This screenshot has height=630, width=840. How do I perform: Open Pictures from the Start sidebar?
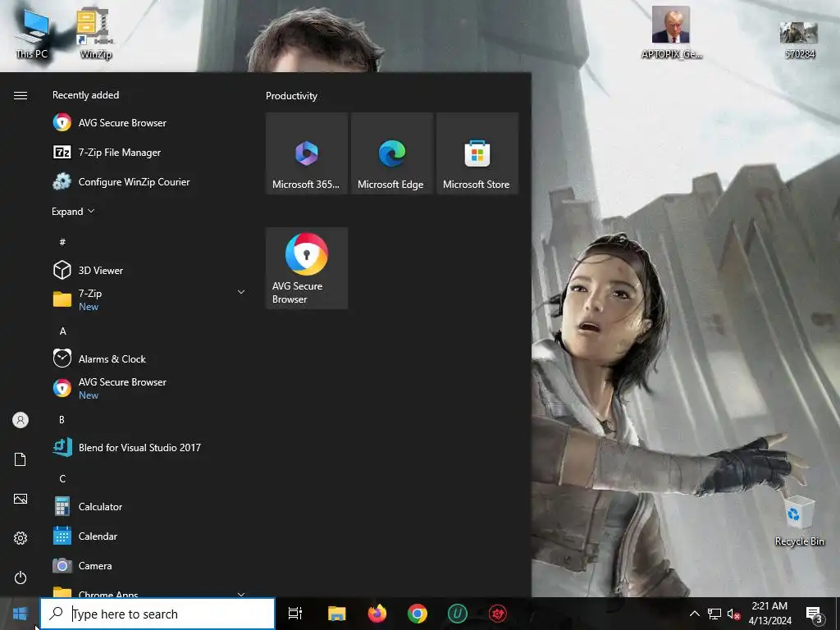(21, 499)
